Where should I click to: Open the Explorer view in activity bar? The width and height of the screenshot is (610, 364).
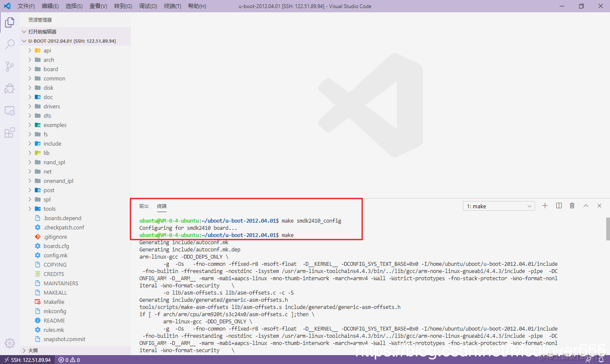pyautogui.click(x=10, y=22)
